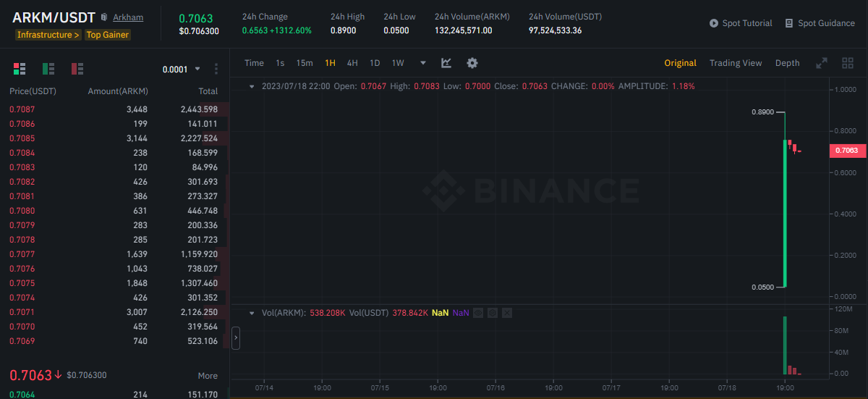The width and height of the screenshot is (868, 399).
Task: Open the Infrastructure category tag
Action: click(x=48, y=35)
